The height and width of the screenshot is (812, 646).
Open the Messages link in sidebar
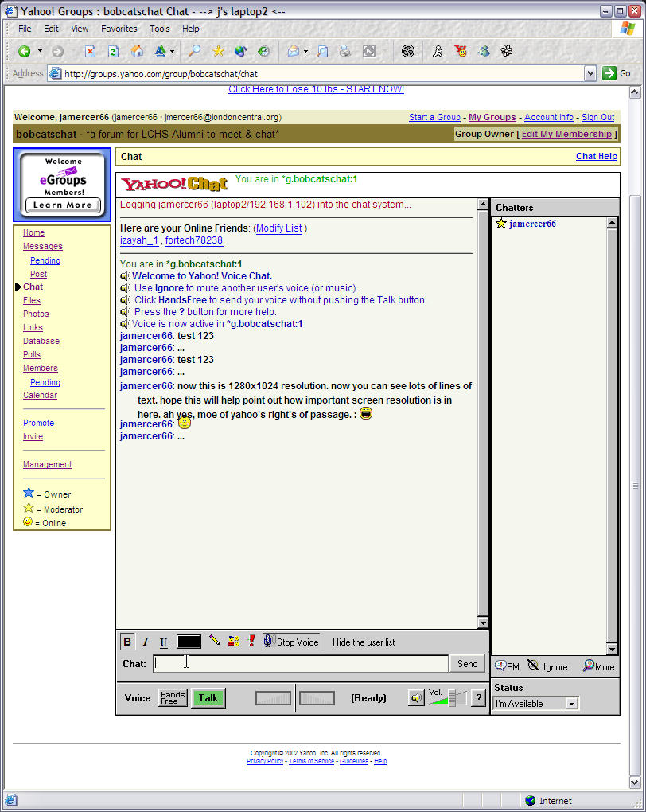43,247
